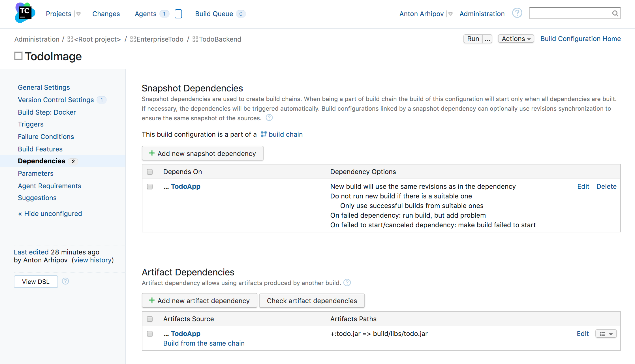Screen dimensions: 635x364
Task: Open the artifact dependency usages list icon
Action: (x=606, y=334)
